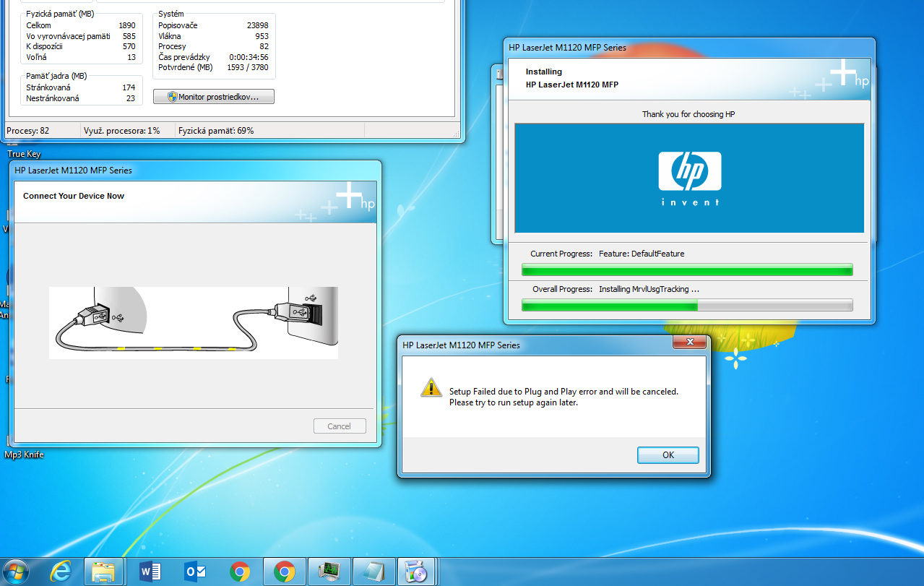Click 'Čas prevádzky' value 0:00:34:56

click(x=249, y=57)
